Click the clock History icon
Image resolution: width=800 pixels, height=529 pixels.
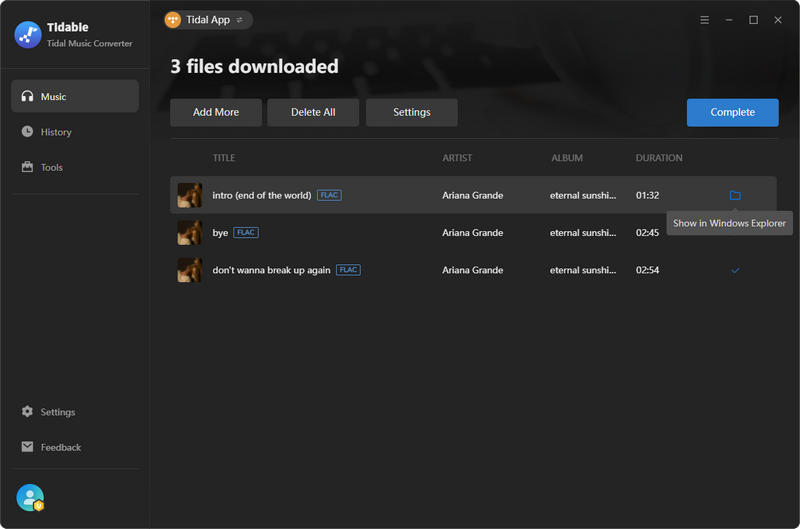[x=27, y=132]
